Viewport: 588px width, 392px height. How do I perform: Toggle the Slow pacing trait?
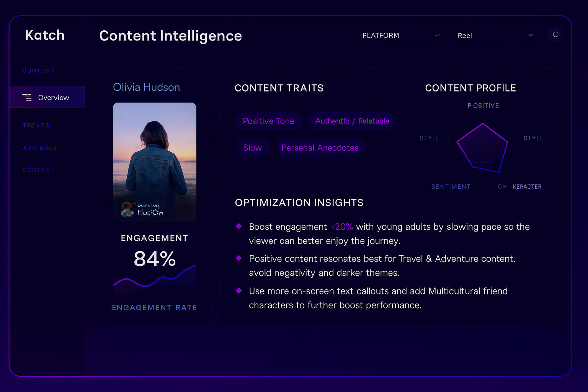252,147
